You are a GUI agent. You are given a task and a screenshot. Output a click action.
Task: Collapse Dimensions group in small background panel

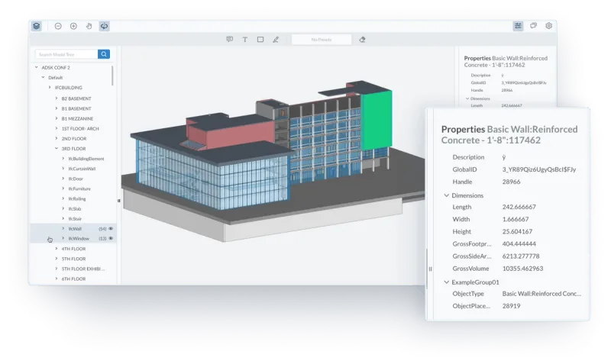[x=467, y=98]
